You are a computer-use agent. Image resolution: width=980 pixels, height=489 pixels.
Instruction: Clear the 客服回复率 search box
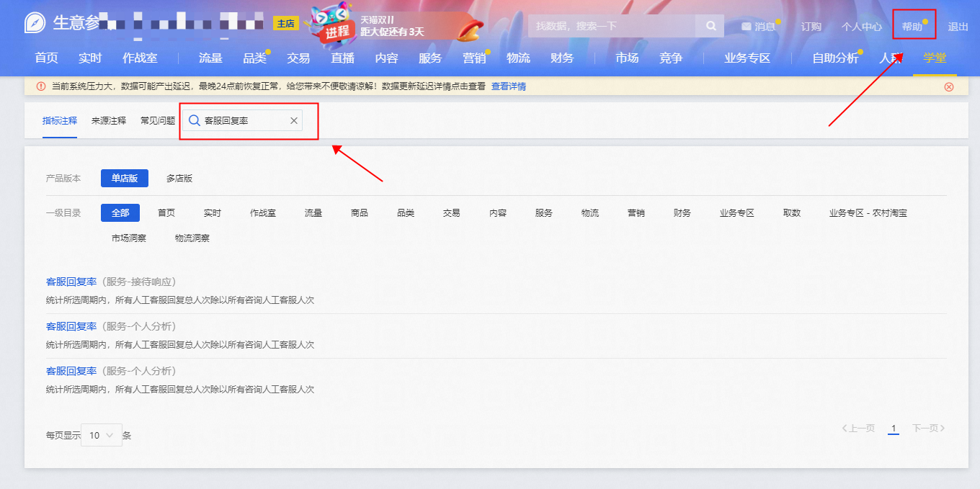click(x=294, y=121)
